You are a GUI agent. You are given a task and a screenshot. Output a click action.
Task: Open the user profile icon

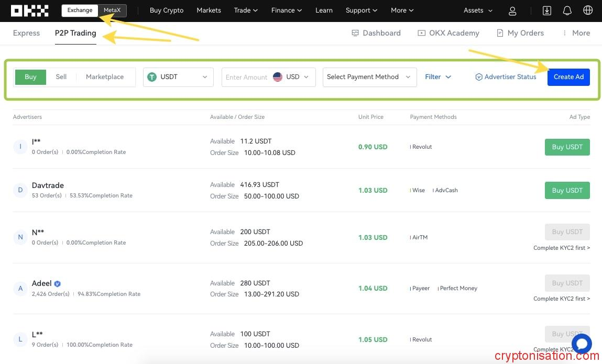pyautogui.click(x=512, y=10)
